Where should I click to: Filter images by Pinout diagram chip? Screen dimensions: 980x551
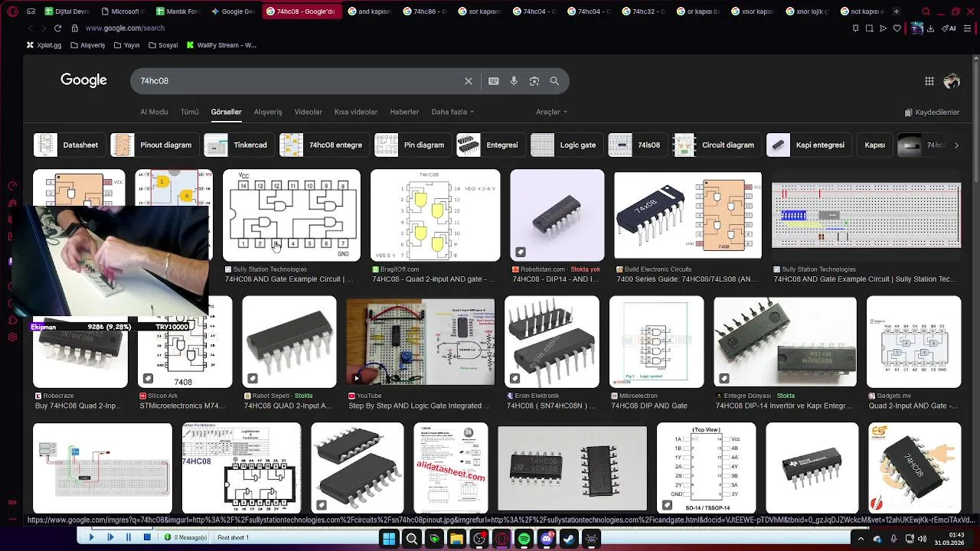155,145
